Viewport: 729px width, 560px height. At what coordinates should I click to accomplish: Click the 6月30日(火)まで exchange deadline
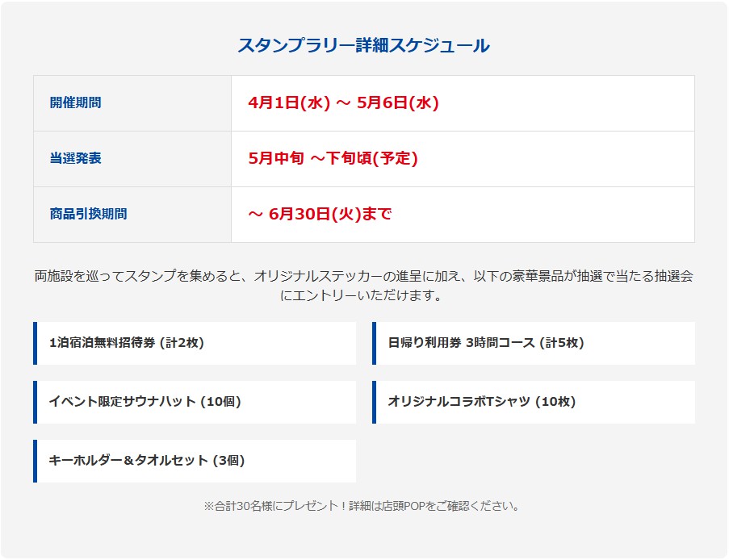click(x=320, y=215)
